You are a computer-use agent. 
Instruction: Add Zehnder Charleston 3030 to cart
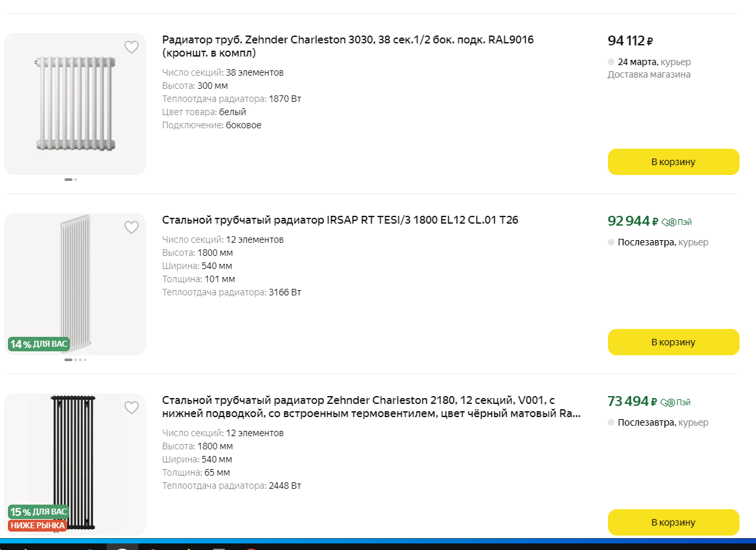(x=673, y=162)
